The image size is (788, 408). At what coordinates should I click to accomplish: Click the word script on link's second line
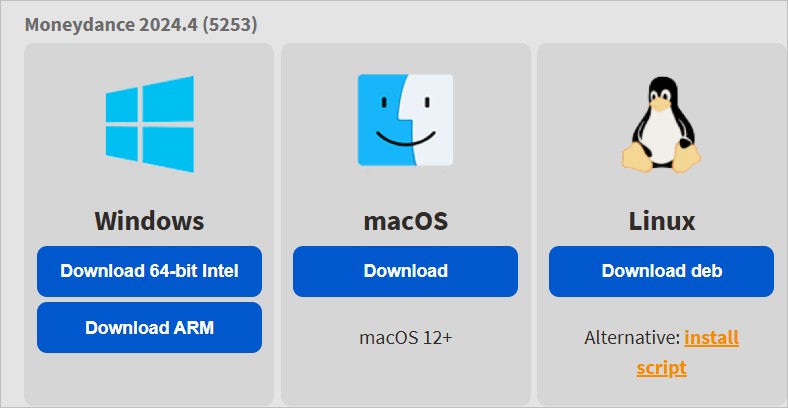[661, 368]
